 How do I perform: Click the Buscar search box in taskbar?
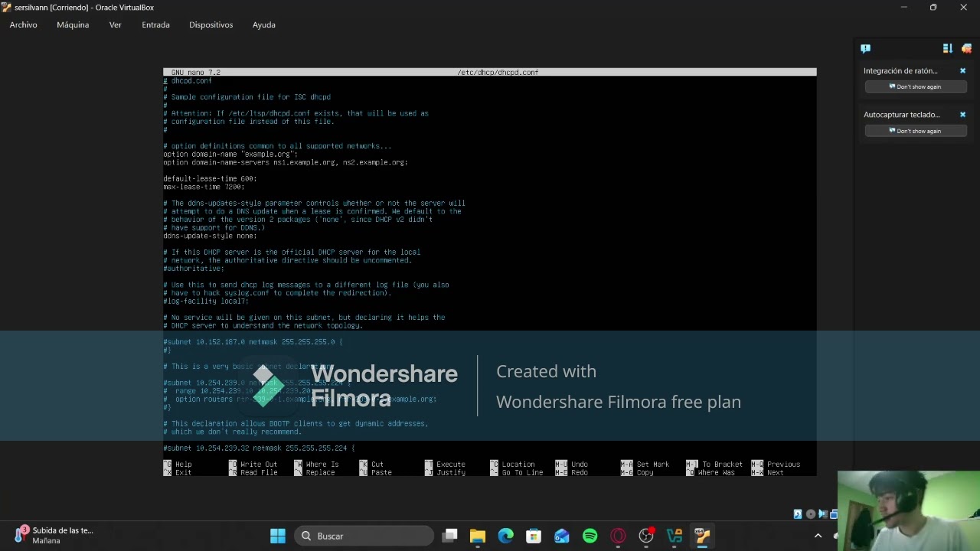pyautogui.click(x=364, y=536)
